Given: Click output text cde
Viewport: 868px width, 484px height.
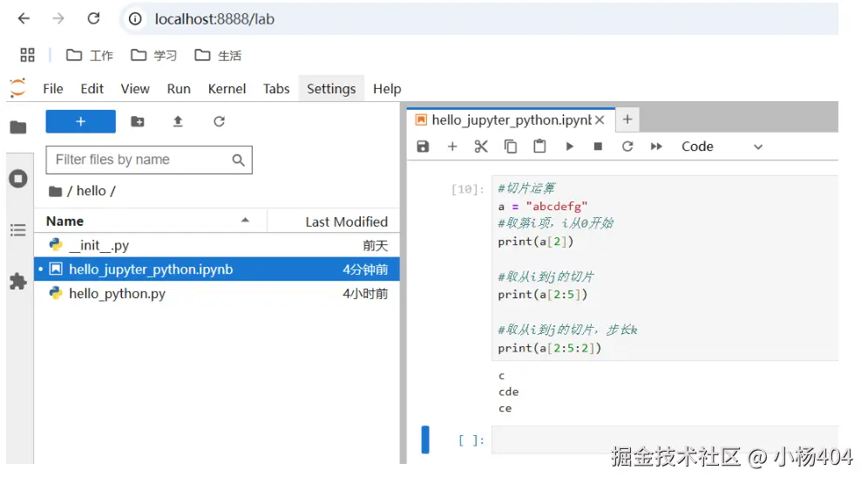Looking at the screenshot, I should coord(509,392).
